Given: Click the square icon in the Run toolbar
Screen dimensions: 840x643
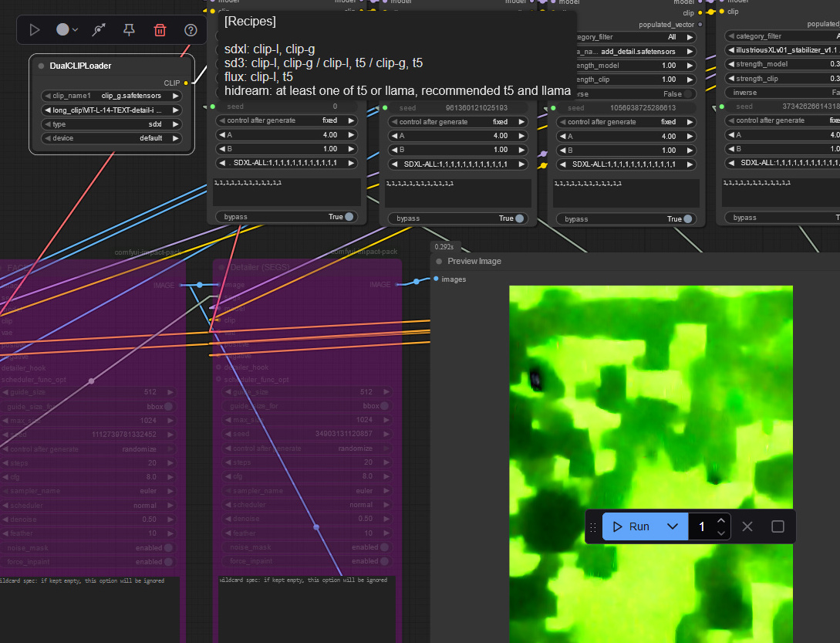Looking at the screenshot, I should pyautogui.click(x=778, y=526).
